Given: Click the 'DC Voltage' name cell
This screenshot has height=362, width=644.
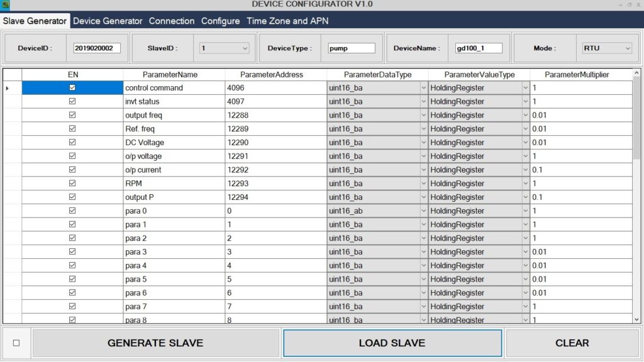Looking at the screenshot, I should [174, 143].
